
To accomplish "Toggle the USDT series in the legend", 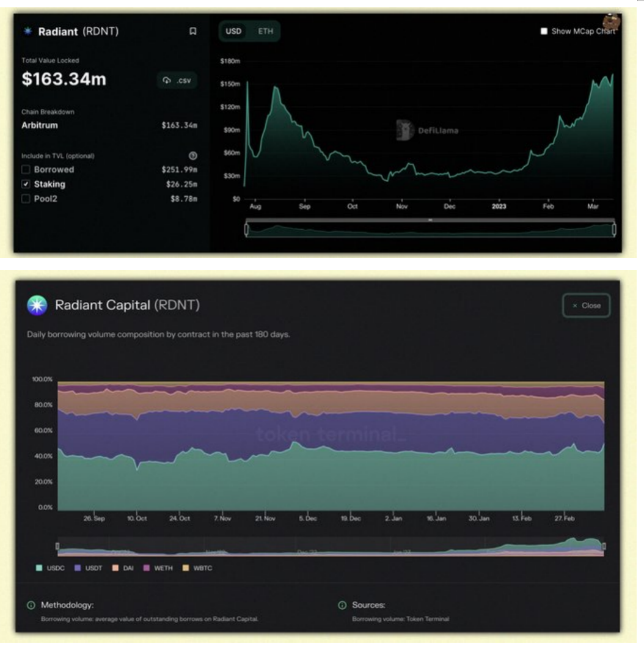I will tap(89, 568).
